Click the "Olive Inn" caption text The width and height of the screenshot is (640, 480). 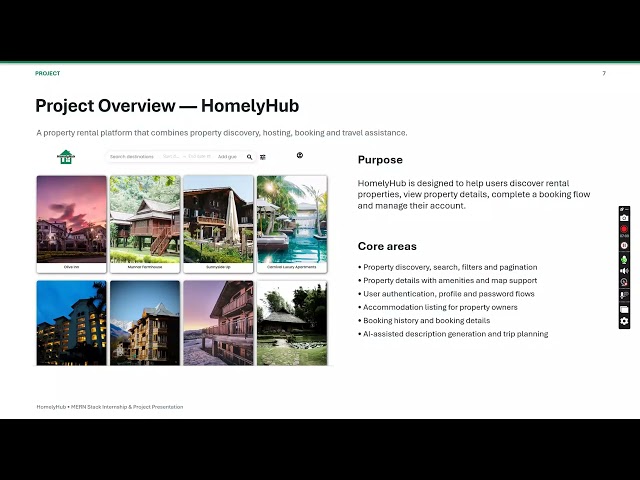[x=71, y=267]
